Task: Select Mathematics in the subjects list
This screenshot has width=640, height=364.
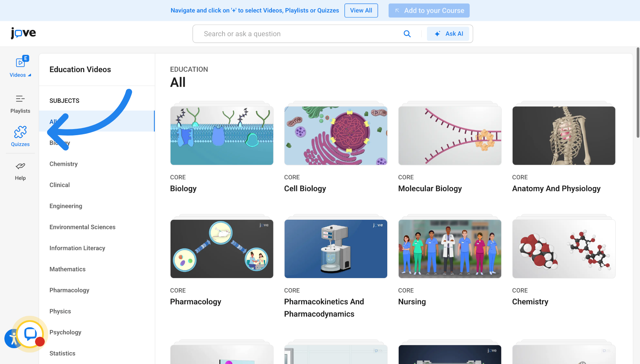Action: click(x=67, y=269)
